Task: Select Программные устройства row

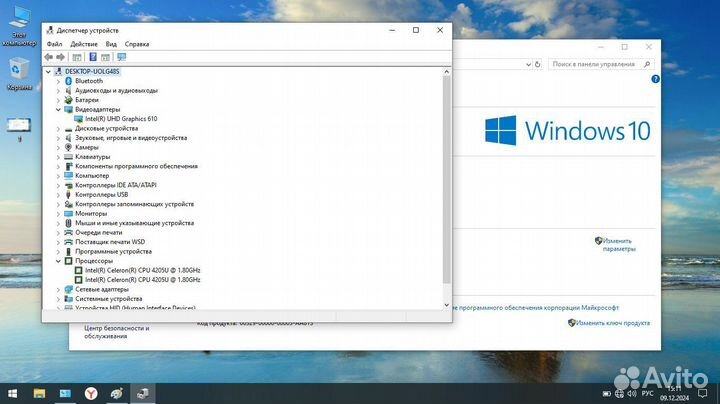Action: pyautogui.click(x=113, y=252)
